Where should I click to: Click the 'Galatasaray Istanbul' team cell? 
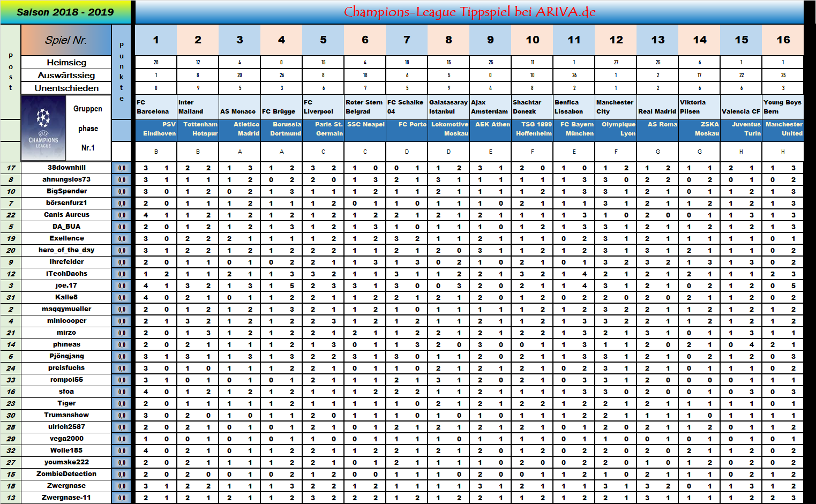[x=448, y=107]
